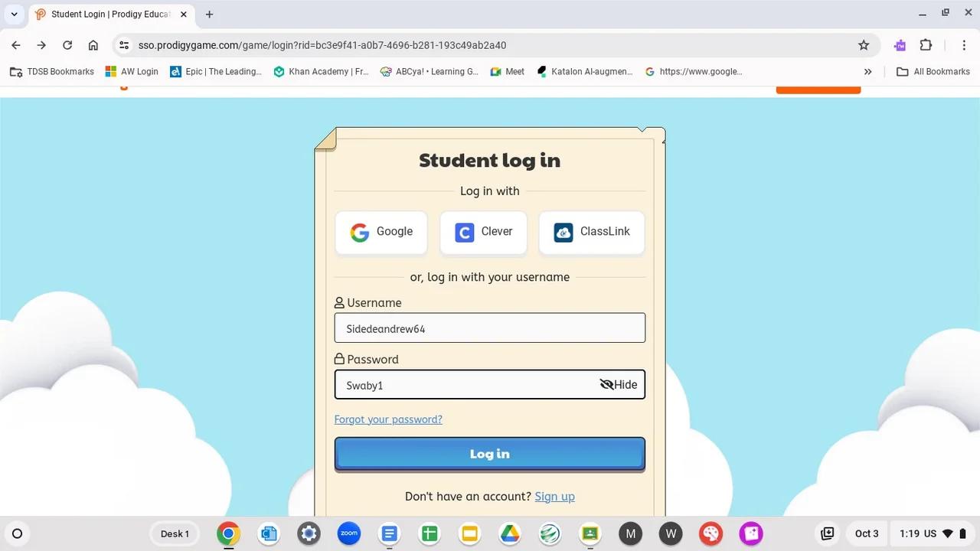Open the browser home page
Screen dimensions: 980x551
(x=93, y=45)
